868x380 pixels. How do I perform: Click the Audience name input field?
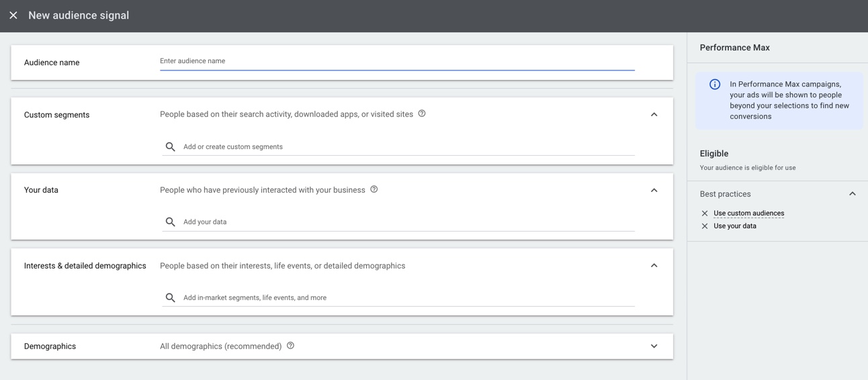[396, 61]
